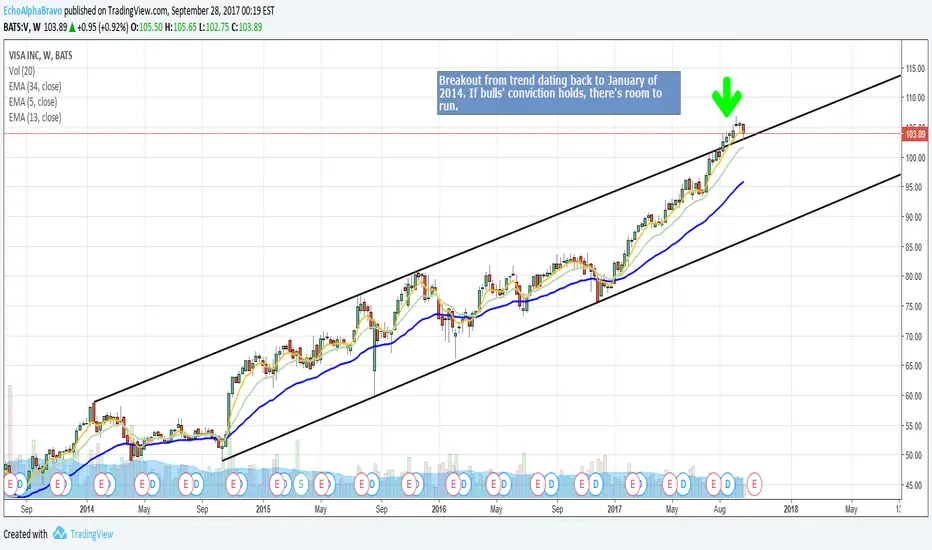
Task: Select the VISA INC, W, BATS legend title
Action: pos(40,55)
